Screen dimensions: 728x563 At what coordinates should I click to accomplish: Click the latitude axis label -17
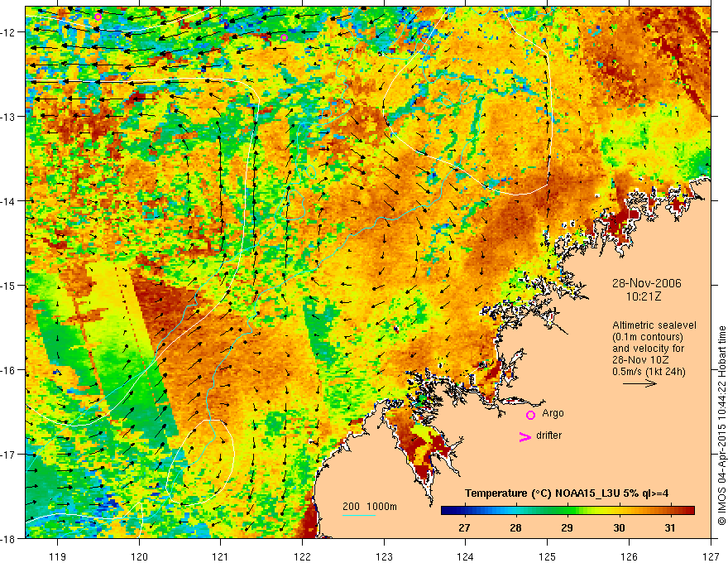(7, 455)
